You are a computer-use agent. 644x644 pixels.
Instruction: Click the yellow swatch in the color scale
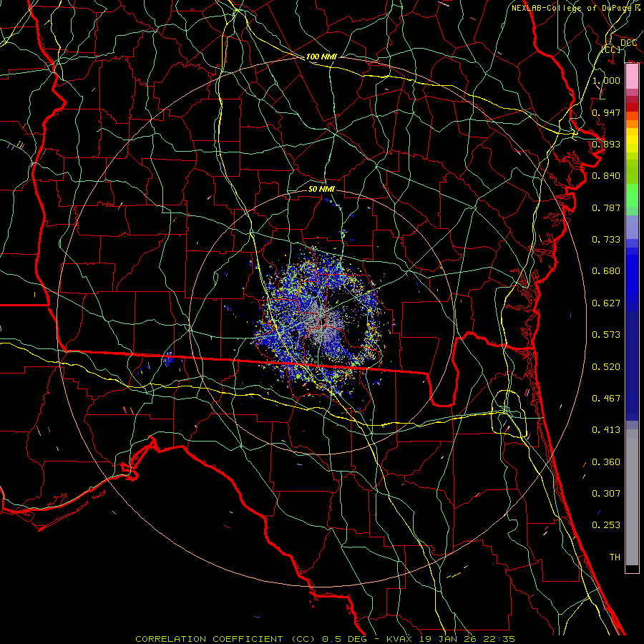pos(632,141)
